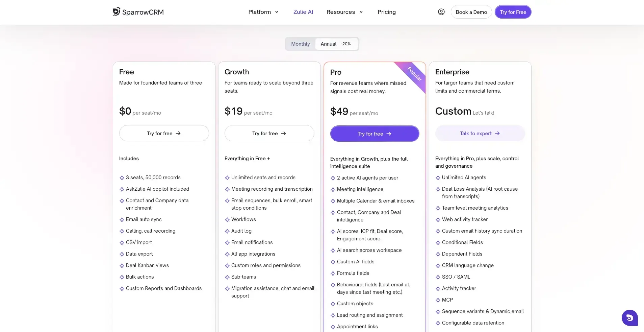Screen dimensions: 644x332
Task: Click diamond icon beside Conditional Fields
Action: 438,243
